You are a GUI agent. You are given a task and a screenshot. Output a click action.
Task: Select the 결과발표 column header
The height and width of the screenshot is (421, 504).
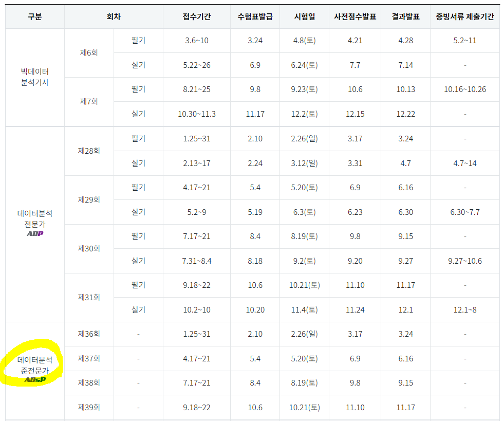pos(406,17)
